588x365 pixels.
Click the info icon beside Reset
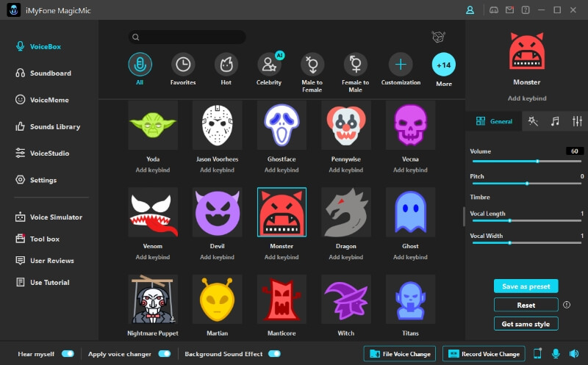(x=567, y=305)
